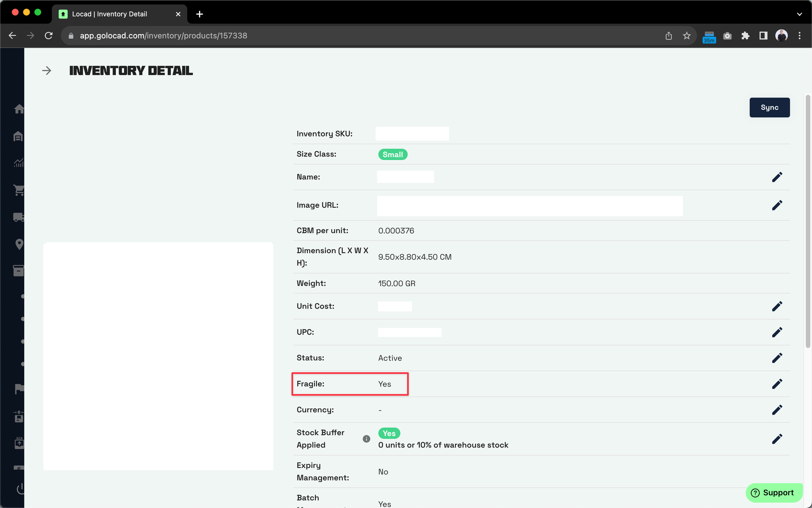This screenshot has height=508, width=812.
Task: Edit the Fragile field with pencil
Action: click(777, 384)
